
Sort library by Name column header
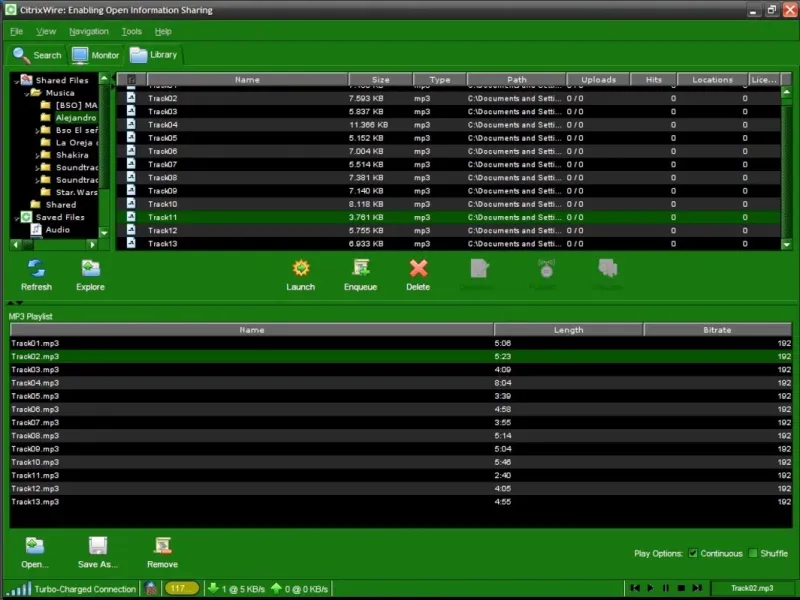(247, 80)
